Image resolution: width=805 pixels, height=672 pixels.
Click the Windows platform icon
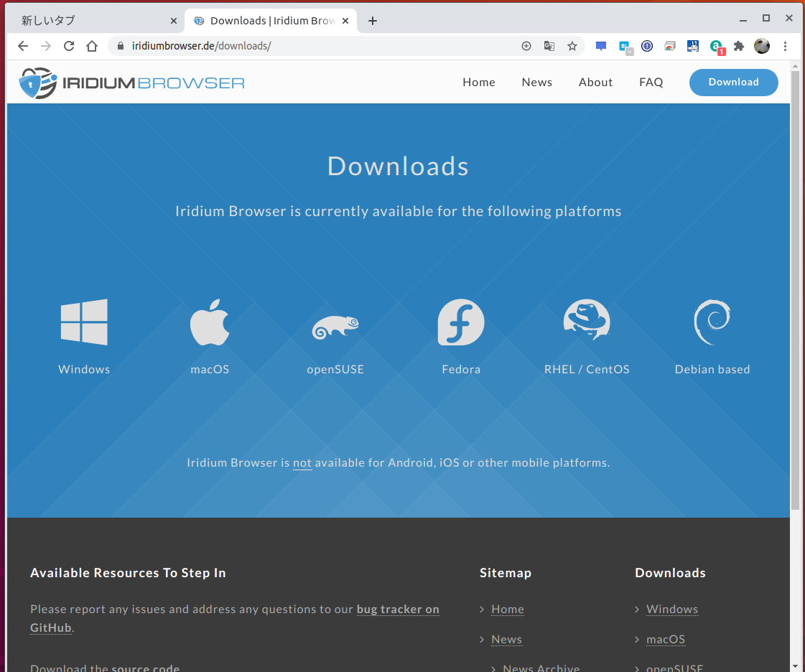tap(83, 322)
